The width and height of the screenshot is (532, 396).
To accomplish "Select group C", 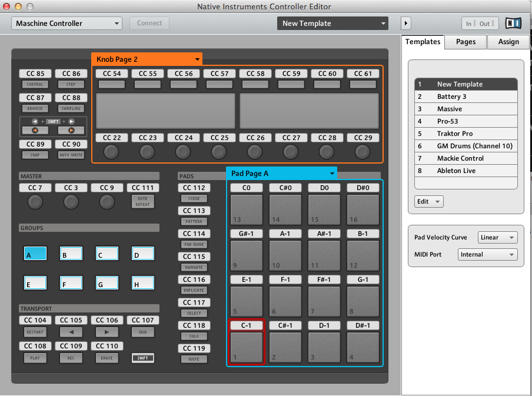I will click(107, 254).
